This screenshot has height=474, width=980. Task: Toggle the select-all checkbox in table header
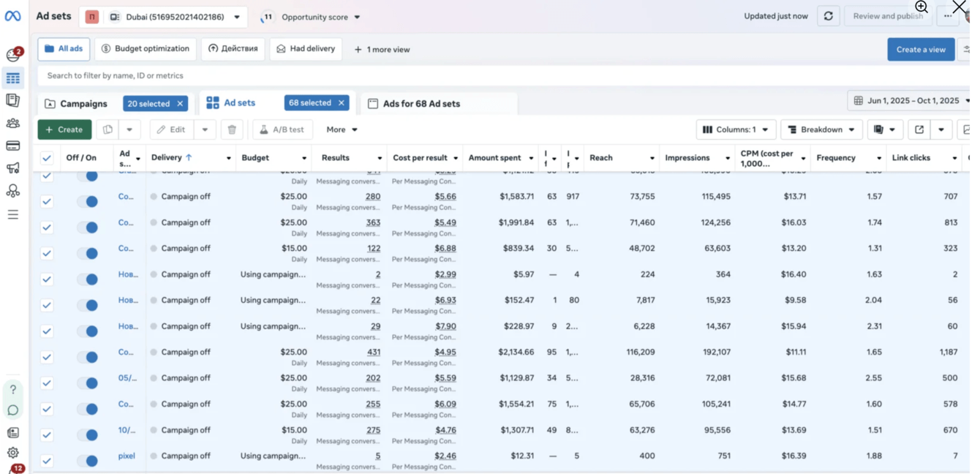[47, 158]
